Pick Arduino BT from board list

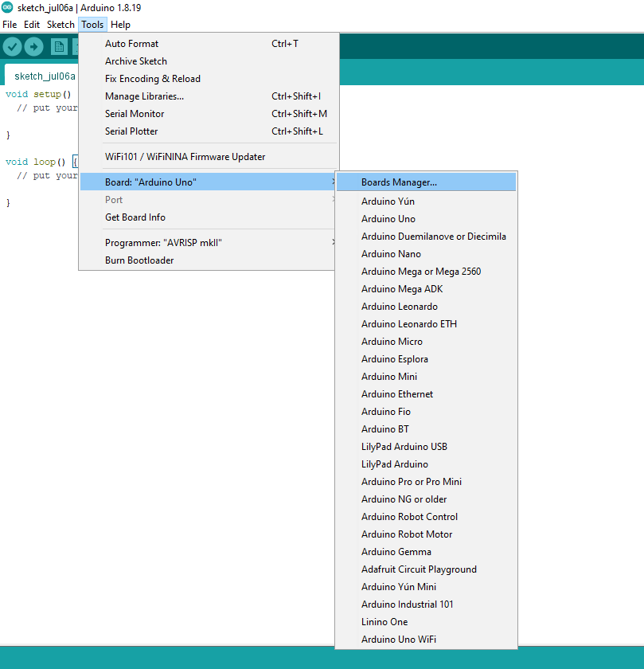[426, 428]
